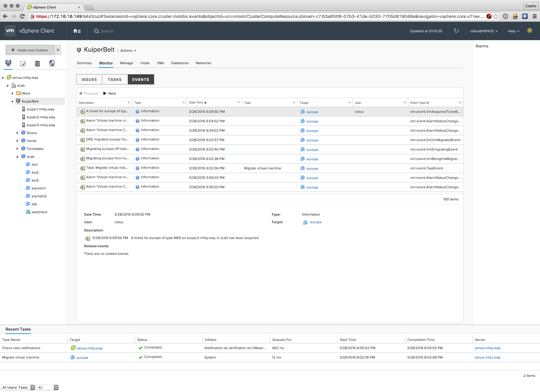
Task: Click the smiley feedback icon
Action: (x=529, y=31)
